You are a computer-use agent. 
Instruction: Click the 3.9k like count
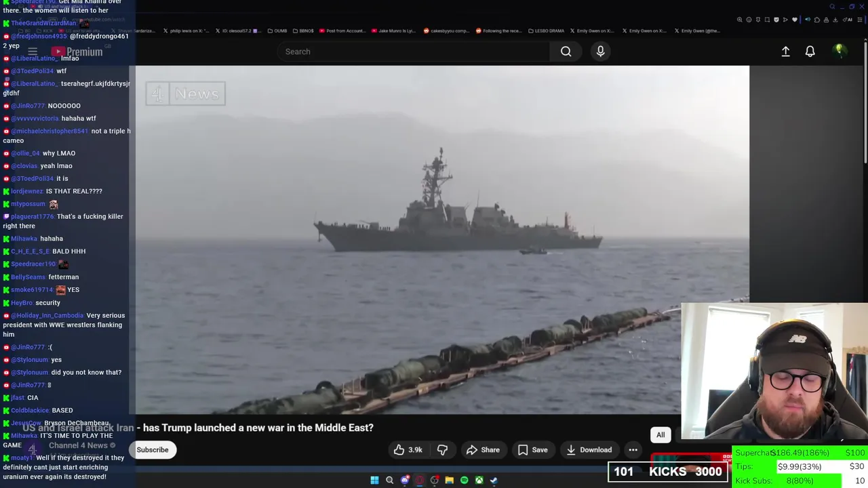tap(415, 450)
